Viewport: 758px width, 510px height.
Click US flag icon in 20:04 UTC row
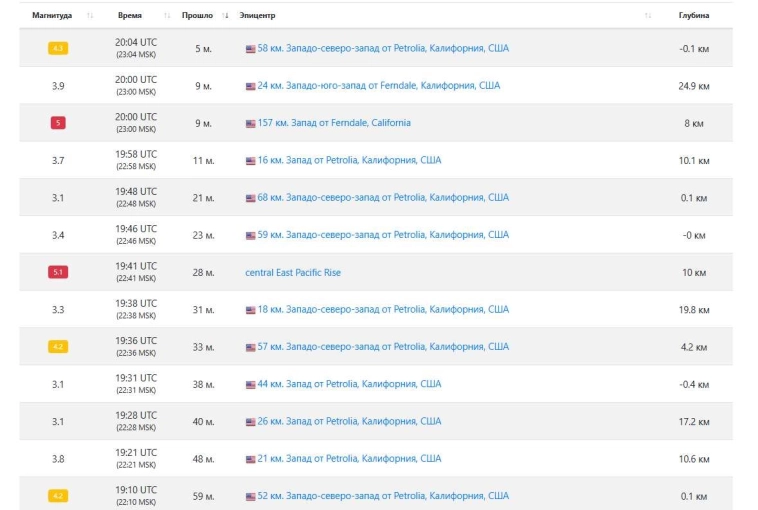pyautogui.click(x=250, y=48)
